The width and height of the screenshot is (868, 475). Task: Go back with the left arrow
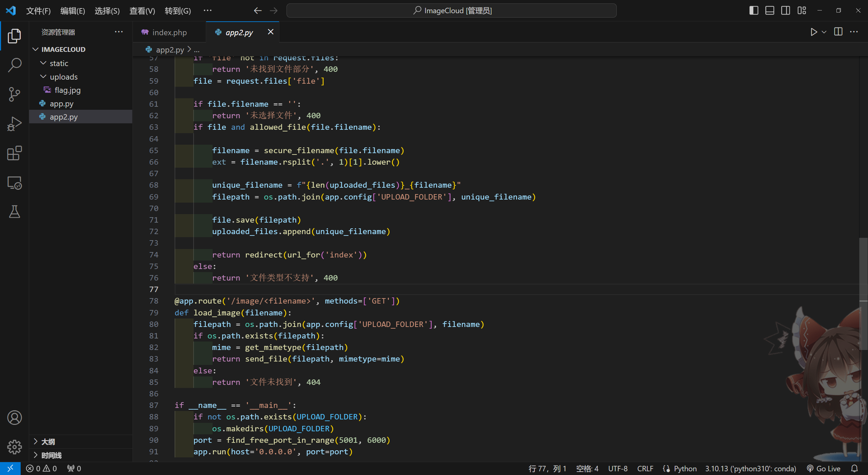[x=258, y=11]
